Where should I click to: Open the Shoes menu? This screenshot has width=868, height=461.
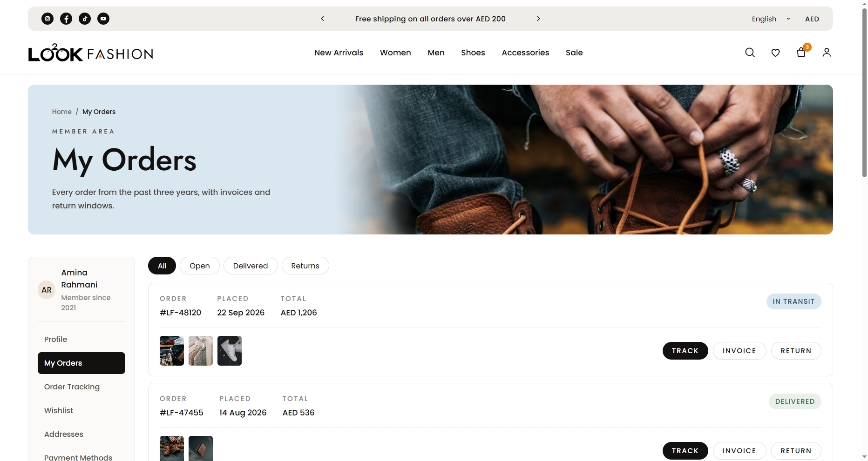[473, 53]
